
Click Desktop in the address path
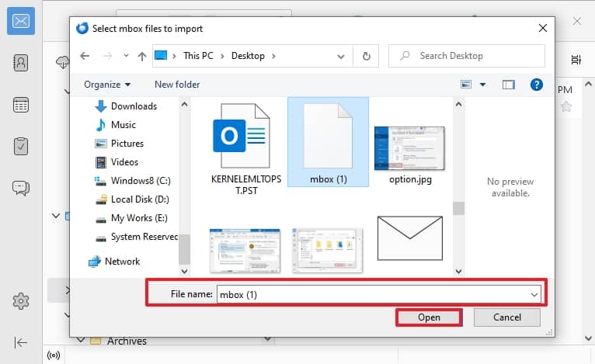point(248,56)
